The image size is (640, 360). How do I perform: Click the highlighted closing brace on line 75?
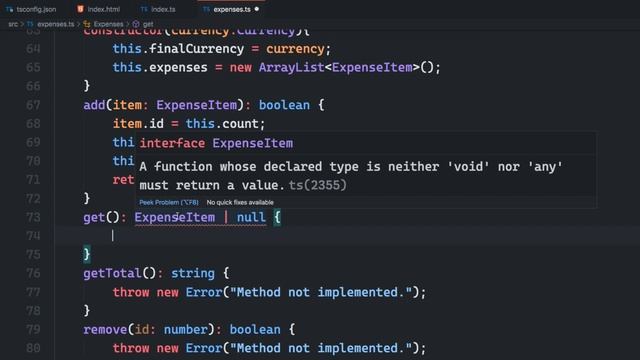[x=87, y=254]
